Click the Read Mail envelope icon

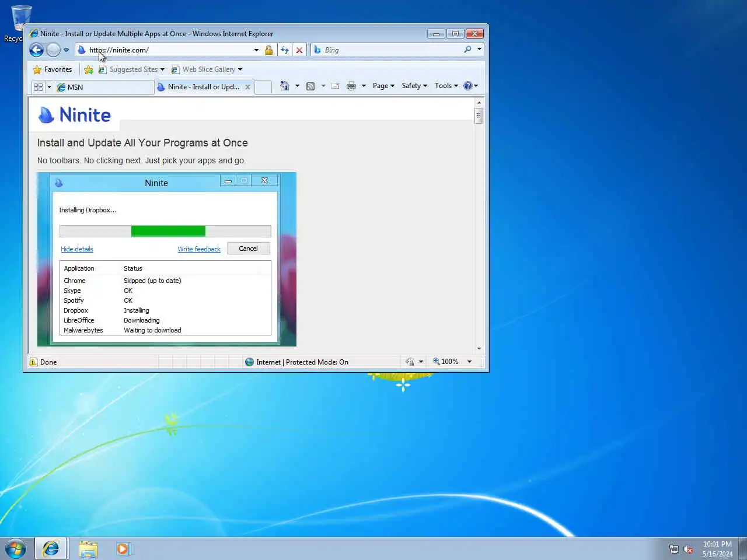(335, 86)
